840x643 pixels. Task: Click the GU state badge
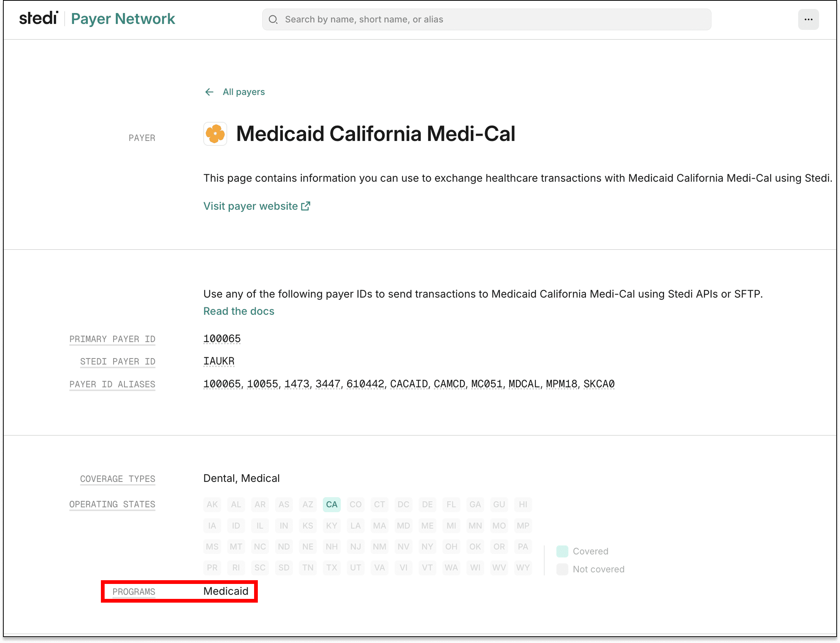click(499, 504)
